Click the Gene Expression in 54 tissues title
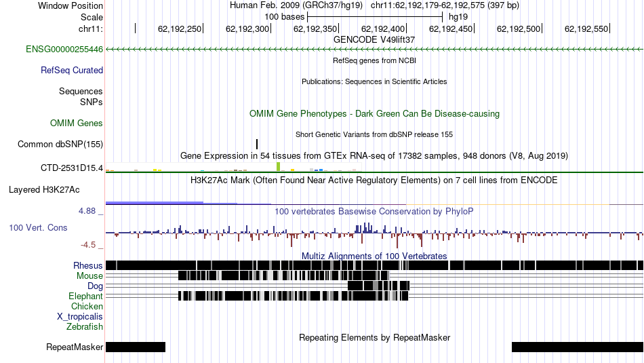This screenshot has width=644, height=363. (x=374, y=156)
